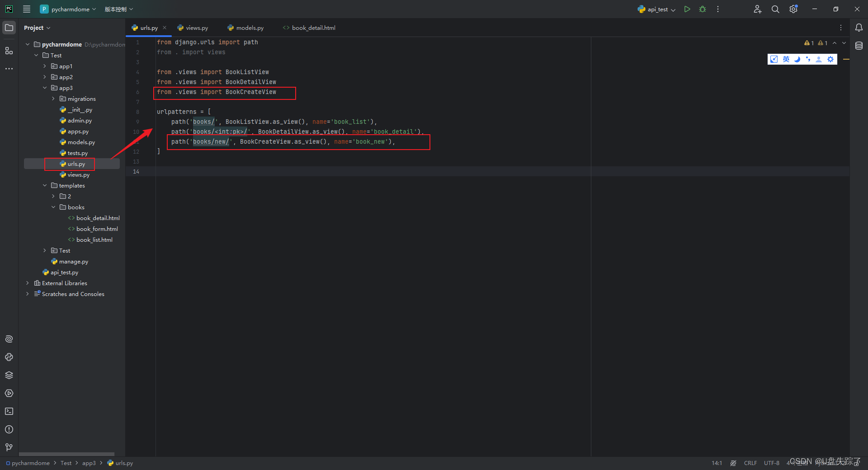Start debugging with the bug icon
The image size is (868, 470).
click(x=702, y=9)
